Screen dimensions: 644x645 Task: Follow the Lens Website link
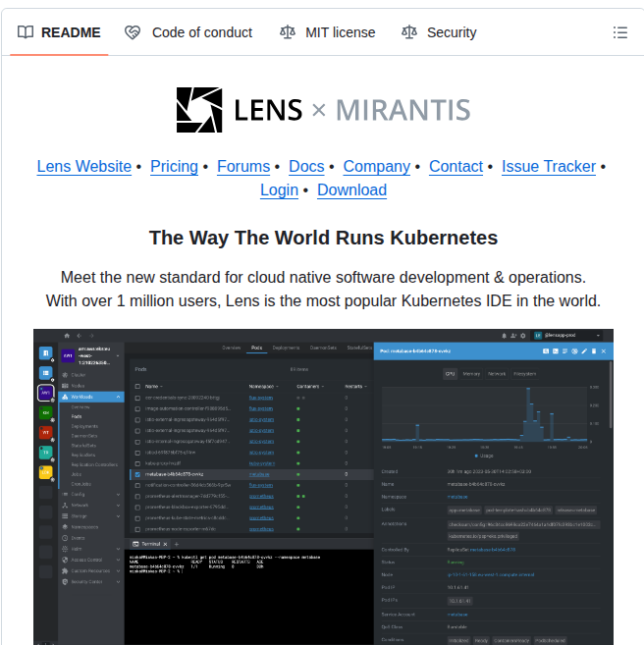pyautogui.click(x=84, y=167)
